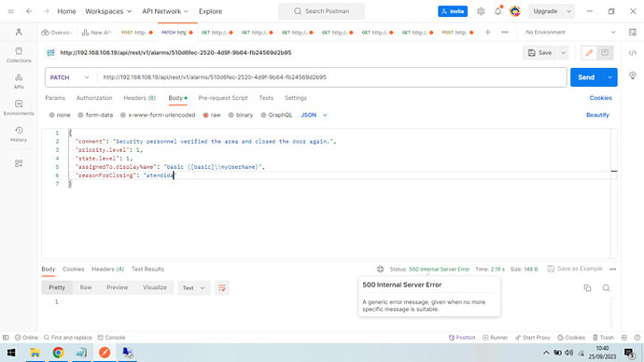Screen dimensions: 644x362
Task: Switch to the Pre-request Script tab
Action: (x=223, y=98)
